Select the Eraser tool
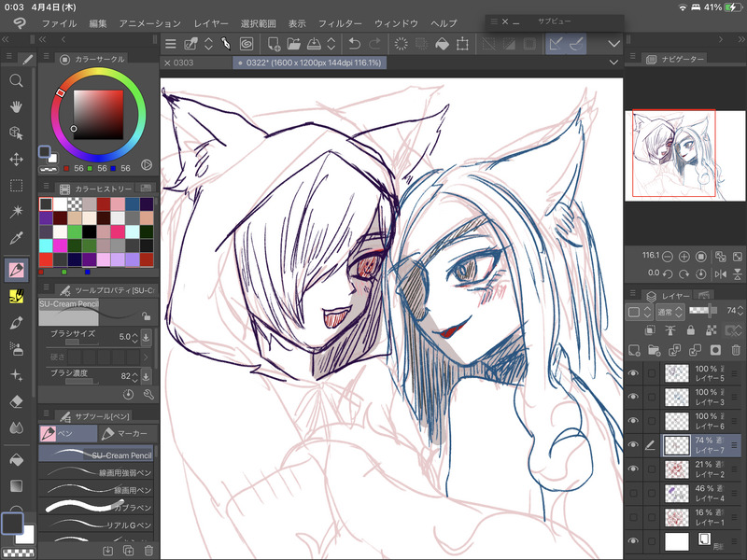Image resolution: width=747 pixels, height=560 pixels. pyautogui.click(x=16, y=401)
